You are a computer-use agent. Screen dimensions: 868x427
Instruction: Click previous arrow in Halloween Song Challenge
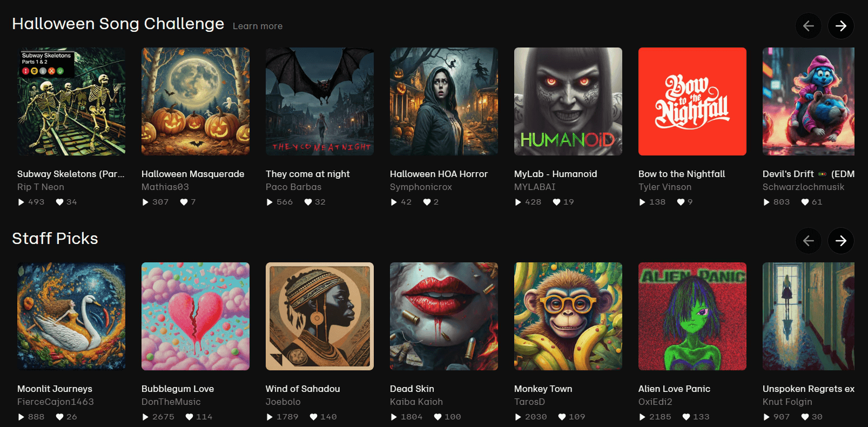coord(809,26)
